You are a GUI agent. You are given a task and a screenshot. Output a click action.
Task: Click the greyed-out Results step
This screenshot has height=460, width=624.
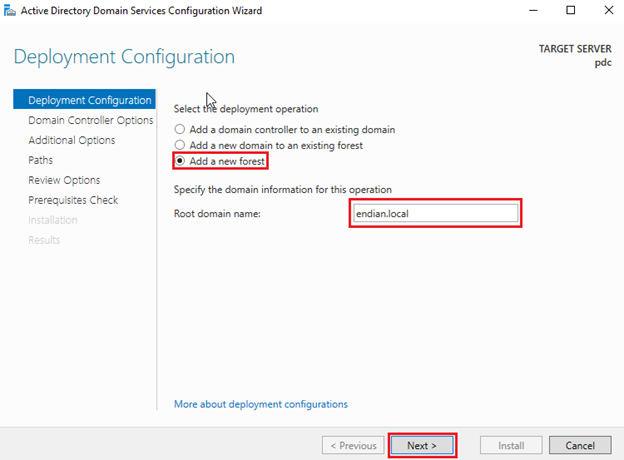[x=44, y=240]
